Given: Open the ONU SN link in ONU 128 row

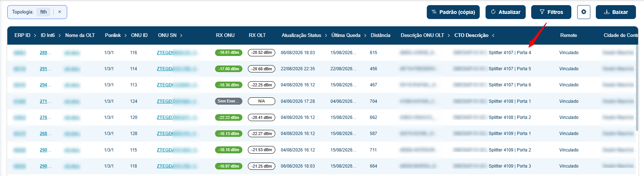Looking at the screenshot, I should [x=177, y=134].
